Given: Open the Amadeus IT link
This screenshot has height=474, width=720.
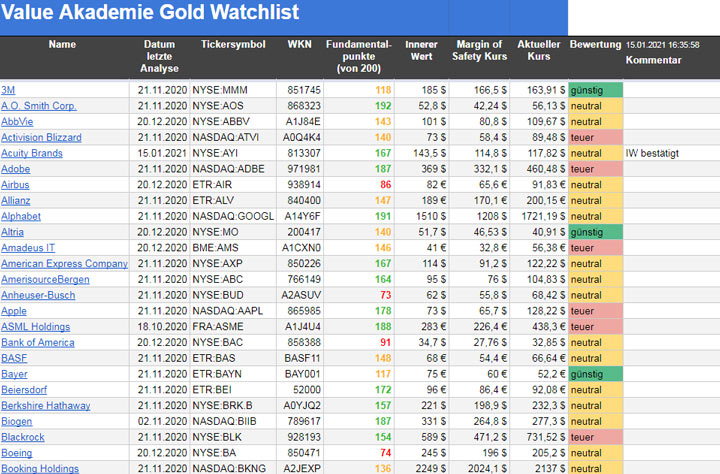Looking at the screenshot, I should 28,248.
